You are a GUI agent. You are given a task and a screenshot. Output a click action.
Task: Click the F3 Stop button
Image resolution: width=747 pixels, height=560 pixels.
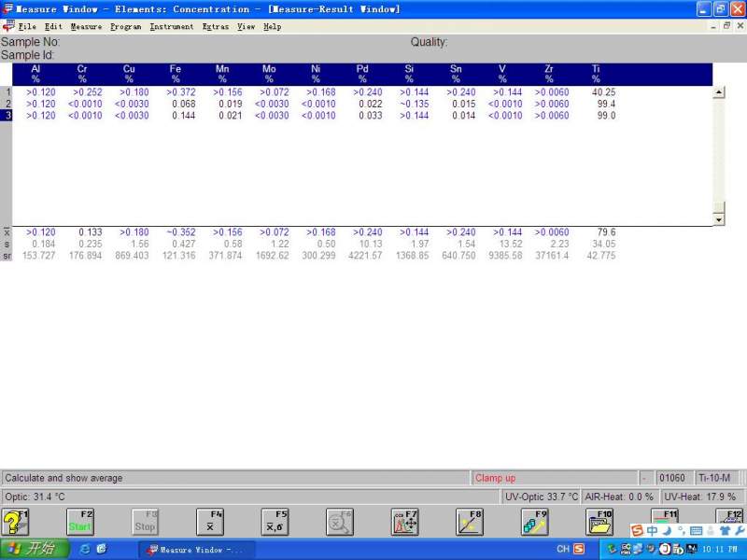pyautogui.click(x=145, y=523)
